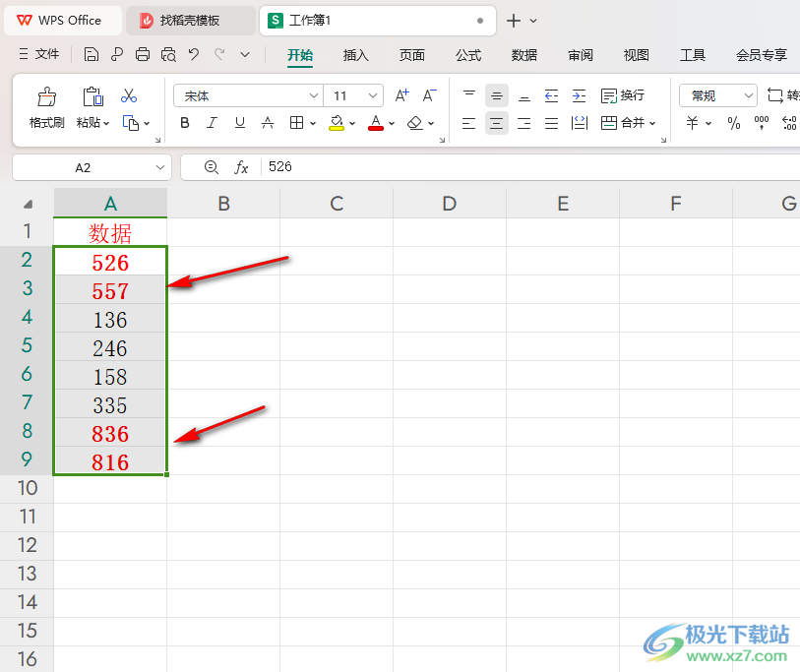Toggle italic formatting
800x672 pixels.
pyautogui.click(x=212, y=123)
